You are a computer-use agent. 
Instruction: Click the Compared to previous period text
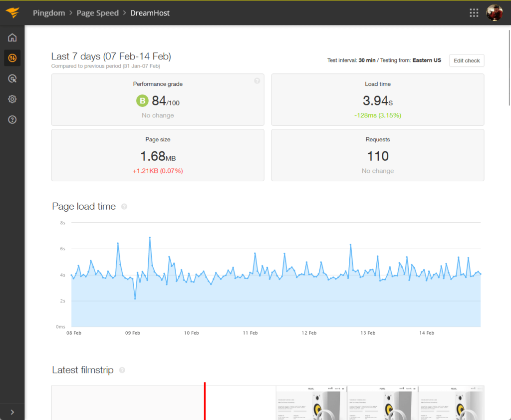[106, 66]
